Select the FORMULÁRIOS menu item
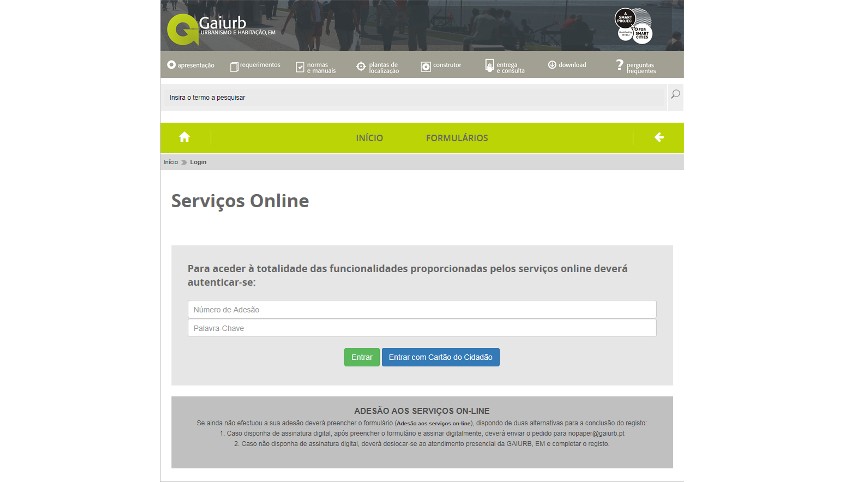This screenshot has width=844, height=482. click(457, 138)
